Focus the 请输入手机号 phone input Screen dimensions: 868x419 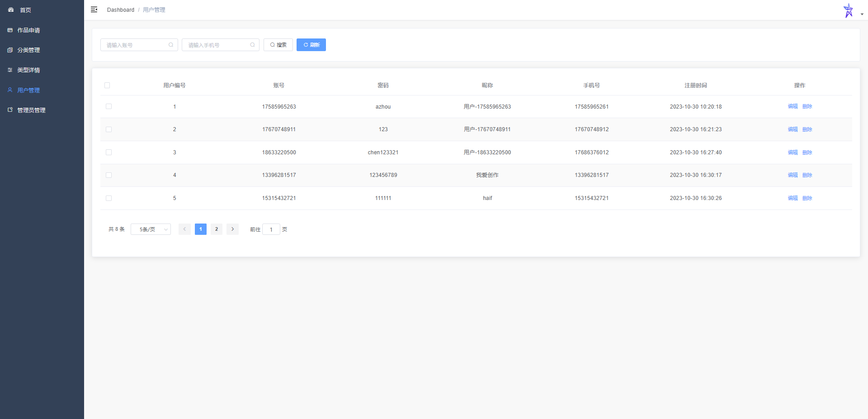[x=221, y=45]
